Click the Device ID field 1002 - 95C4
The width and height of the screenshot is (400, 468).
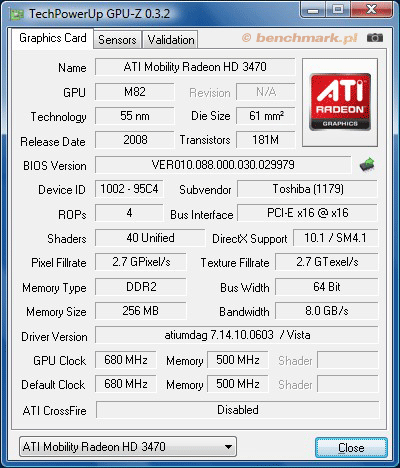tap(129, 189)
